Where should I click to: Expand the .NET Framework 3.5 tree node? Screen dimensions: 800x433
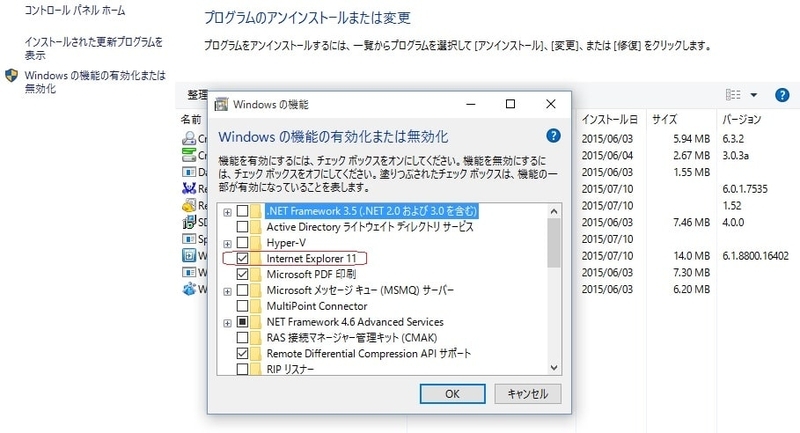tap(228, 212)
